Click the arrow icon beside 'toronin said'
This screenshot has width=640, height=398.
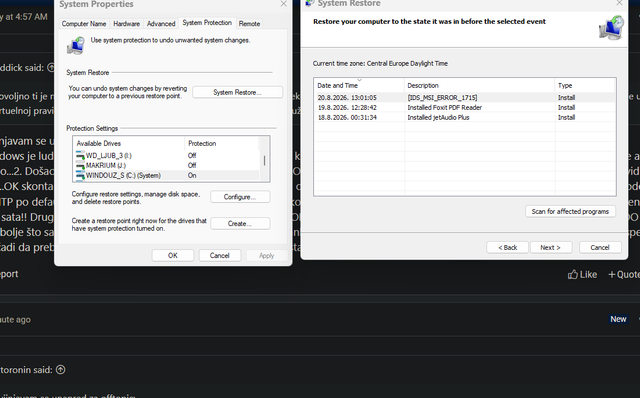pyautogui.click(x=60, y=369)
